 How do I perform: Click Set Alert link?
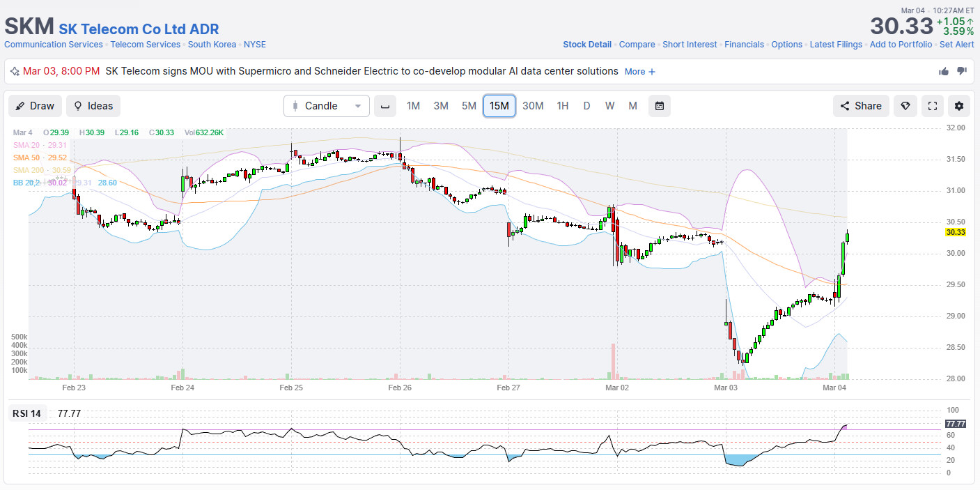957,45
